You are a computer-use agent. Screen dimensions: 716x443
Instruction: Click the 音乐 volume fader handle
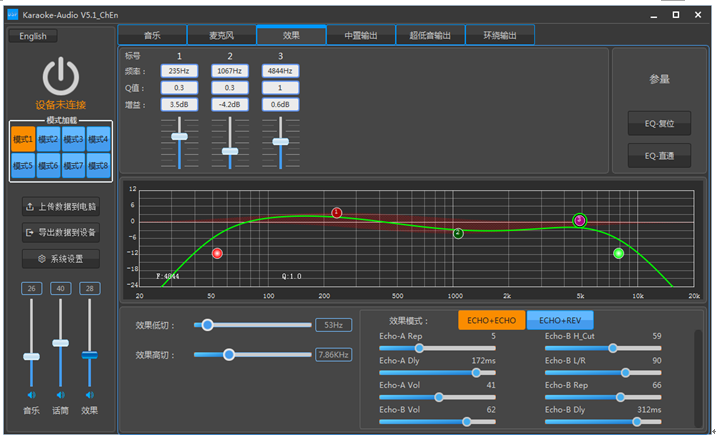(x=32, y=357)
